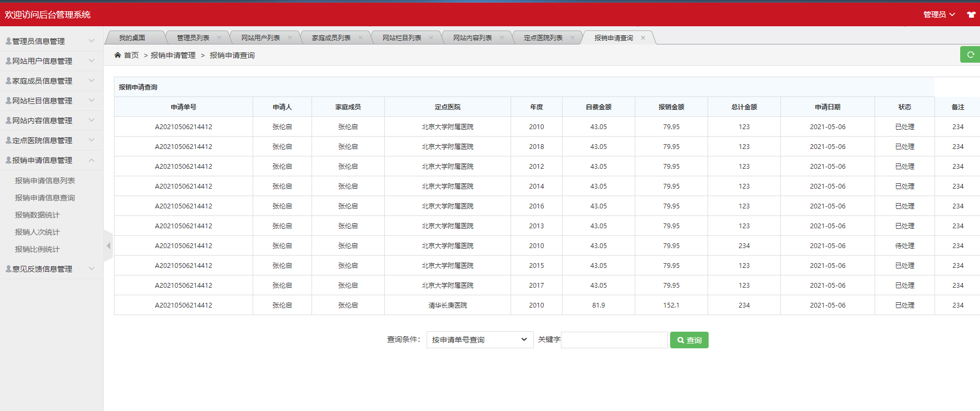Click user icon beside 网站栏目信息管理
Image resolution: width=980 pixels, height=411 pixels.
[9, 100]
